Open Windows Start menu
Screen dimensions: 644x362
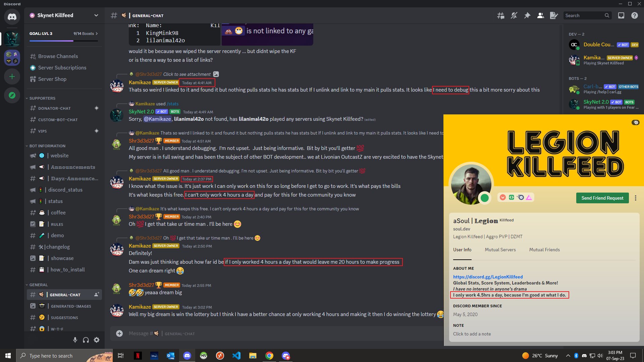[8, 356]
